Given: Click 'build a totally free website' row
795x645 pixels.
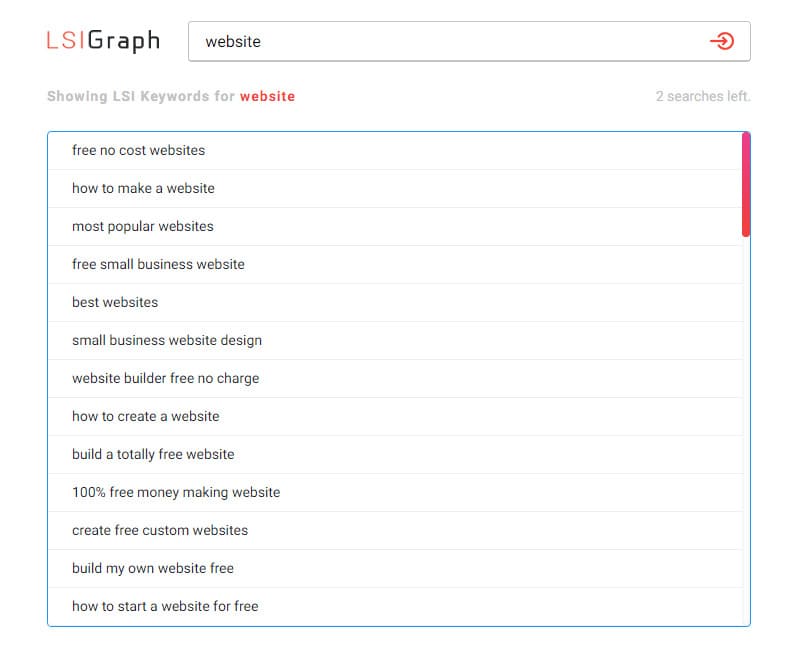Looking at the screenshot, I should tap(153, 454).
